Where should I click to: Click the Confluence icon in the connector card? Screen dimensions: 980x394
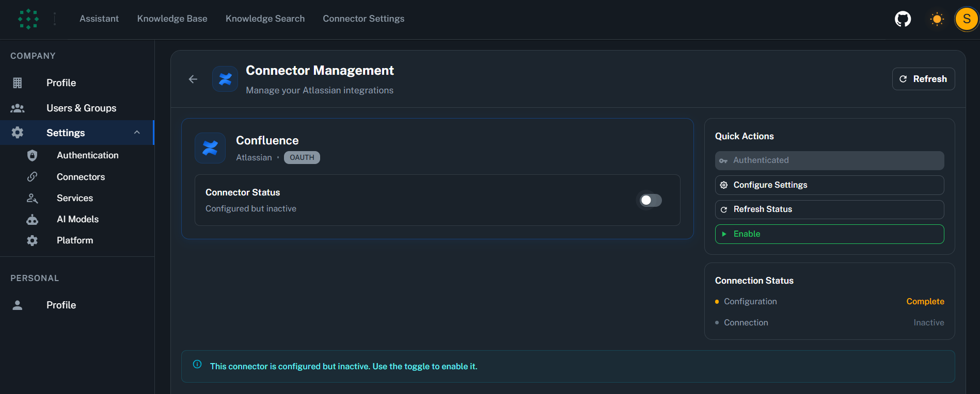(210, 148)
